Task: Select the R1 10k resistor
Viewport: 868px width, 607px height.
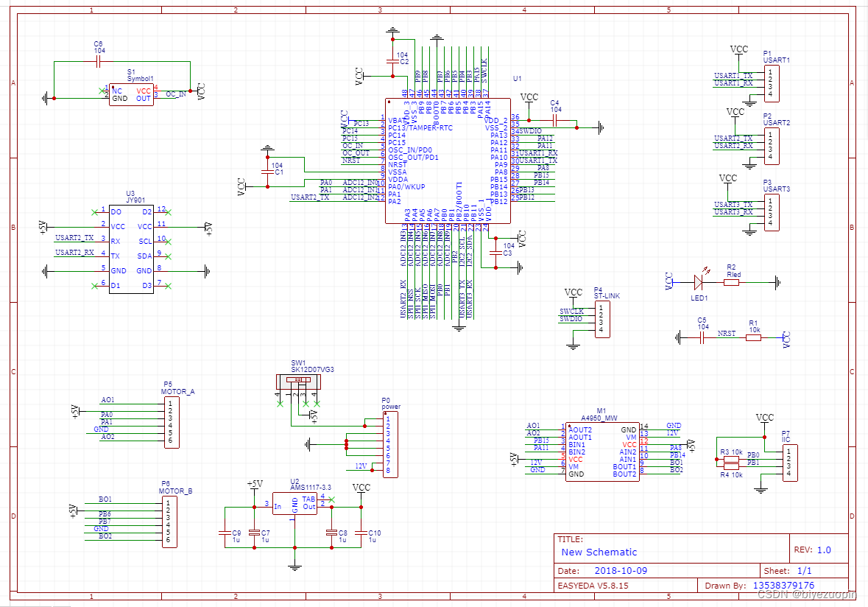Action: pos(753,337)
